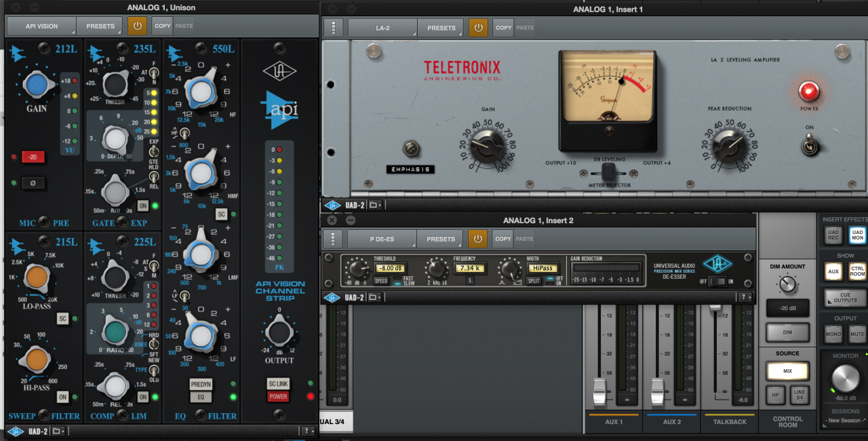Click the 225L compressor THRESH knob
Screen dimensions: 868x441
tap(115, 276)
